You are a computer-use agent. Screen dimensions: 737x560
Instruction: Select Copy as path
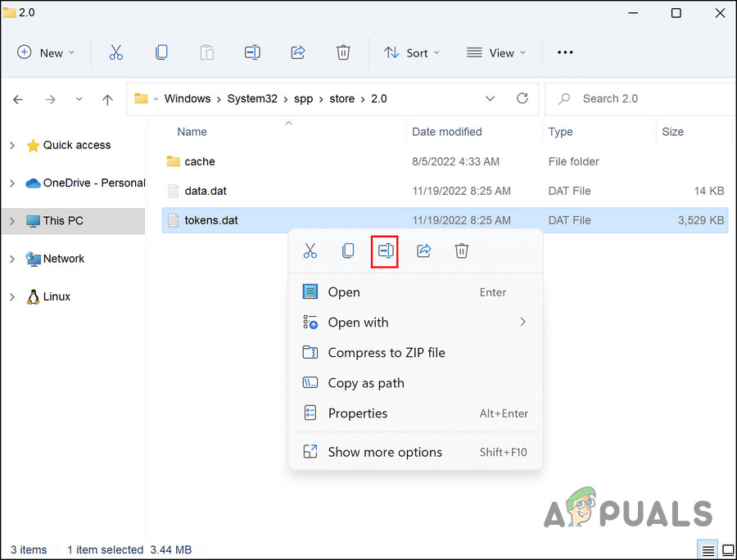(415, 383)
